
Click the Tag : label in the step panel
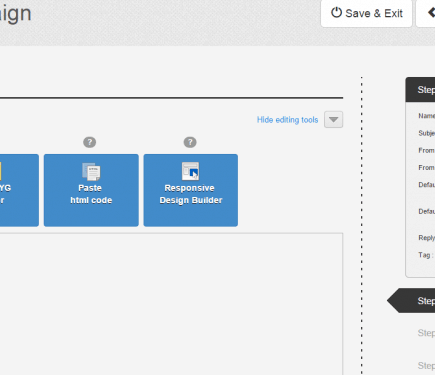(426, 255)
